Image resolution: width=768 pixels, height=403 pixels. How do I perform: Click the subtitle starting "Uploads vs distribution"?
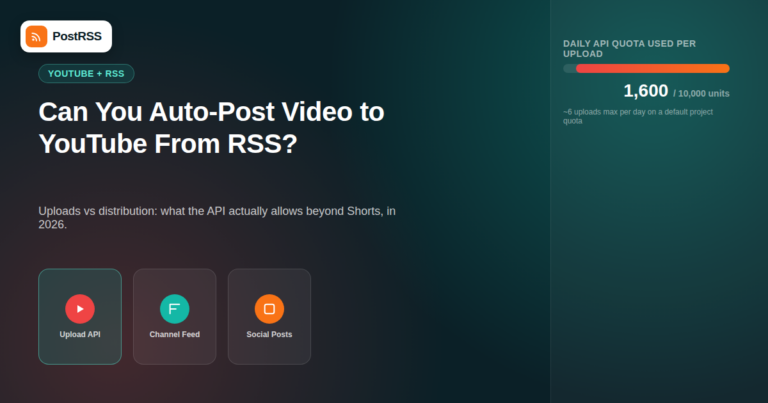217,217
